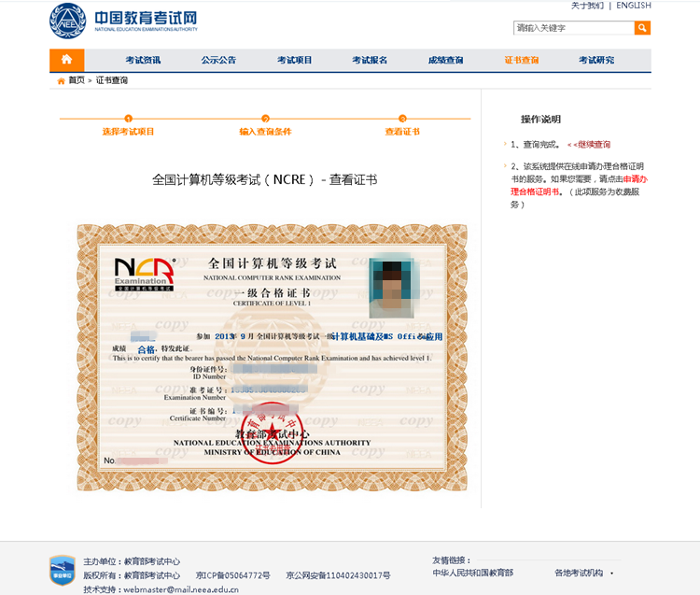This screenshot has width=700, height=595.
Task: Click the small house breadcrumb icon
Action: coord(62,81)
